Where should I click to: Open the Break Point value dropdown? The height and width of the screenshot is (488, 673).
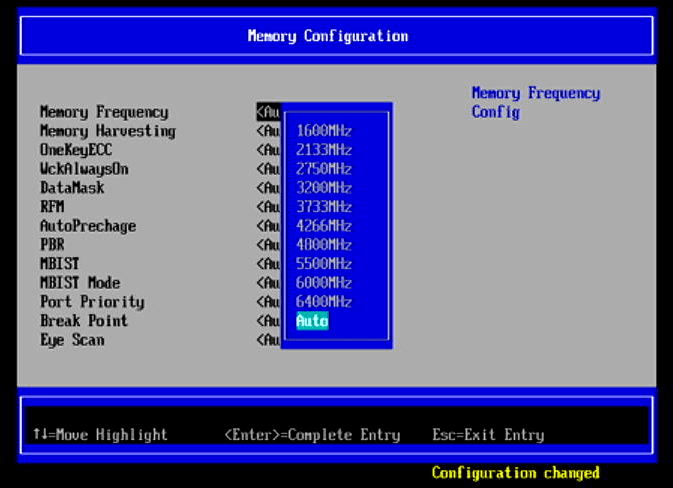pos(268,321)
